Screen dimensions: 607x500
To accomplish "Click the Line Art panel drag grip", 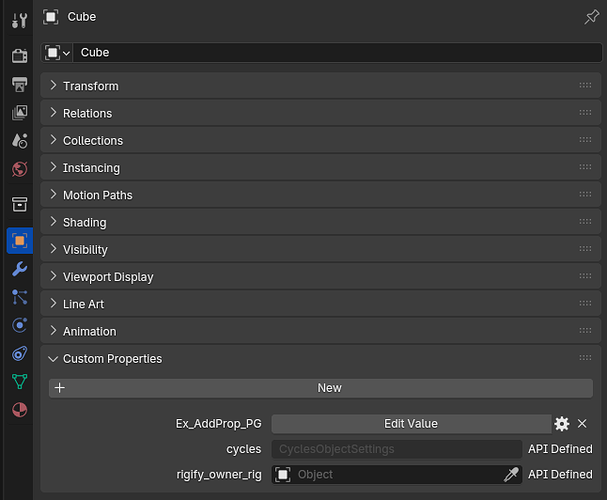I will pos(585,303).
